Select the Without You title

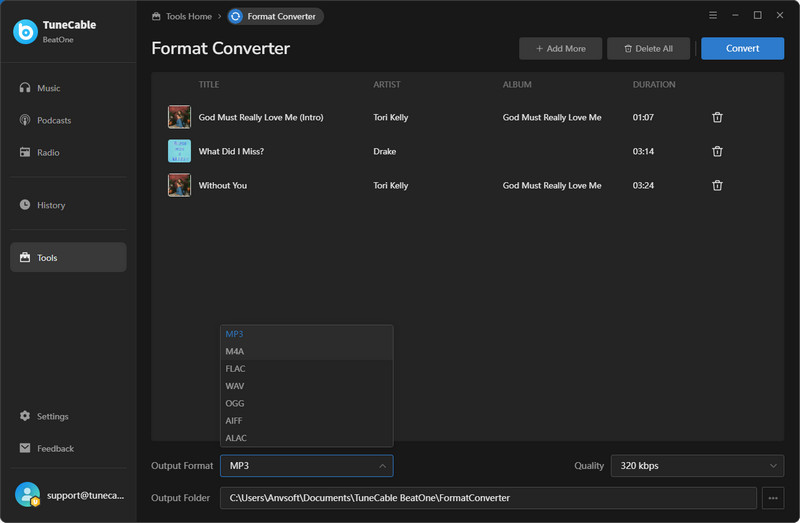click(x=222, y=186)
